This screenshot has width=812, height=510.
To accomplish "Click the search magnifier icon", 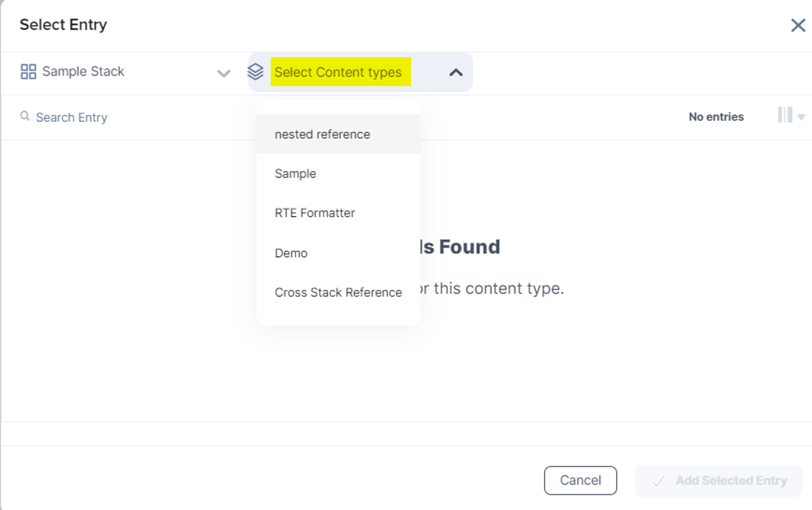I will 25,116.
